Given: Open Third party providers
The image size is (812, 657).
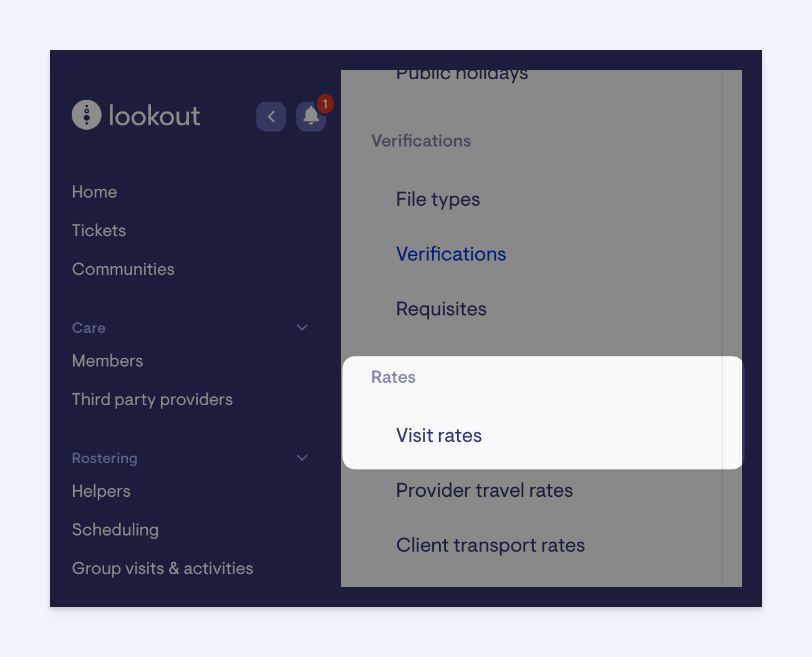Looking at the screenshot, I should click(153, 400).
